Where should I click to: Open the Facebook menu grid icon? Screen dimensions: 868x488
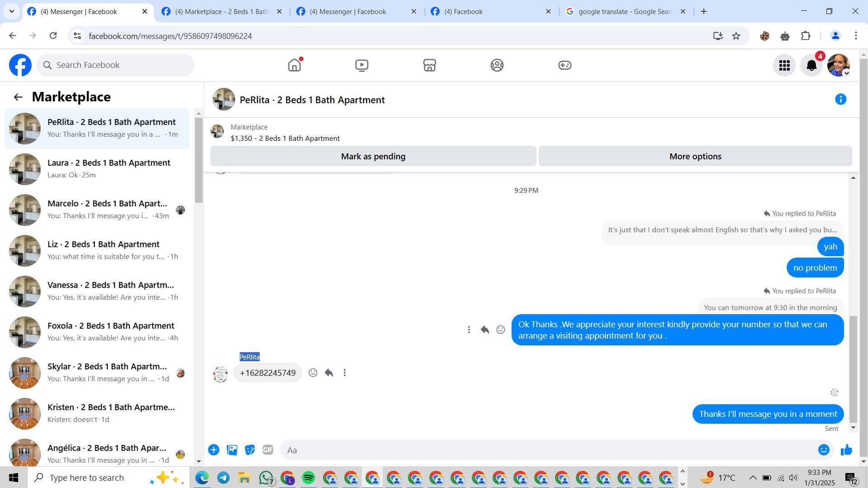784,65
